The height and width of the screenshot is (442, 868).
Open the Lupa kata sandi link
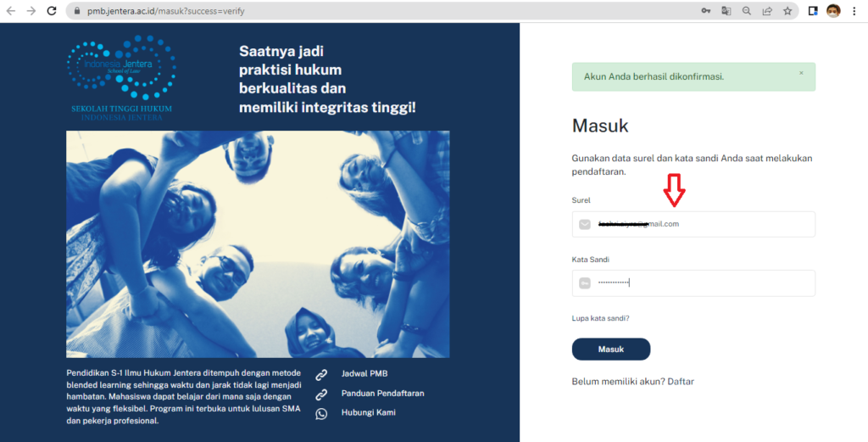tap(601, 318)
